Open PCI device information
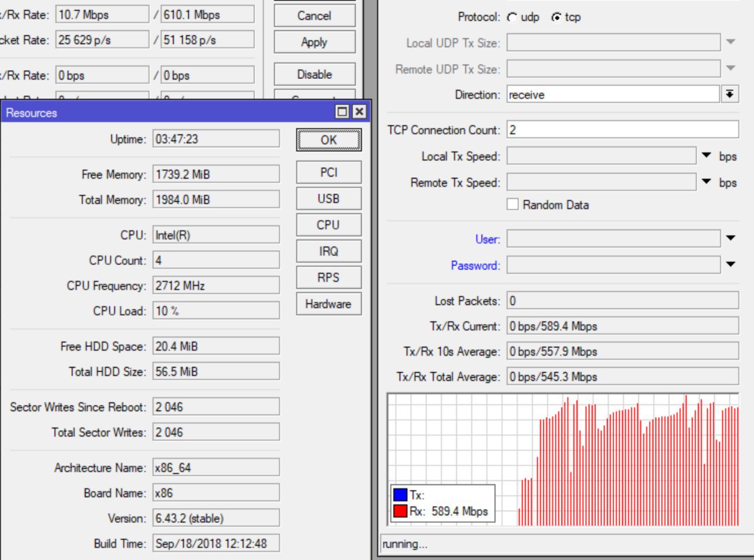Image resolution: width=754 pixels, height=560 pixels. [329, 173]
